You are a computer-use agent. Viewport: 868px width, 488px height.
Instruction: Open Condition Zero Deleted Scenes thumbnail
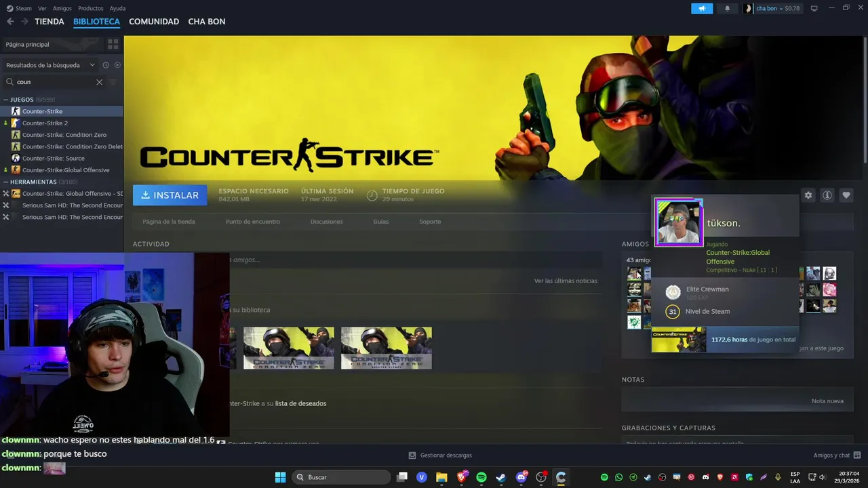click(x=387, y=348)
